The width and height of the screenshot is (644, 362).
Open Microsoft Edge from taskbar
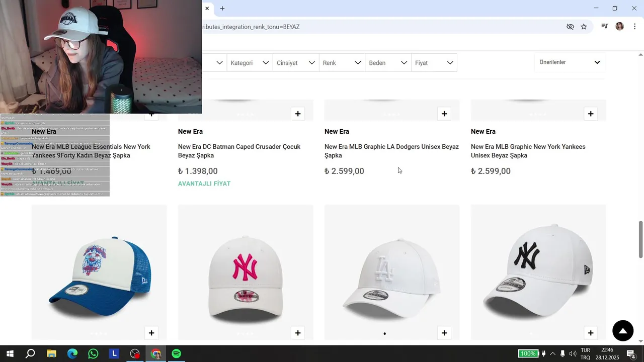coord(72,354)
